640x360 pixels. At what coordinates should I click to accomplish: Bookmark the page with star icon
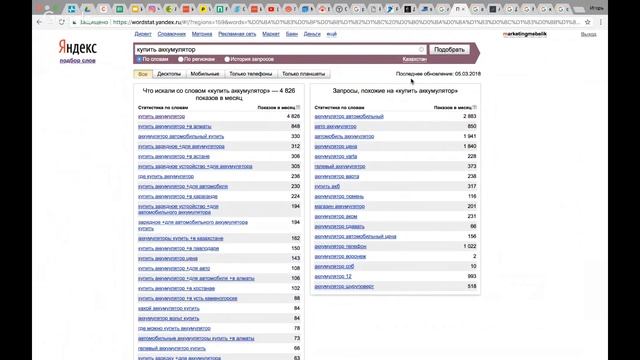click(x=588, y=22)
